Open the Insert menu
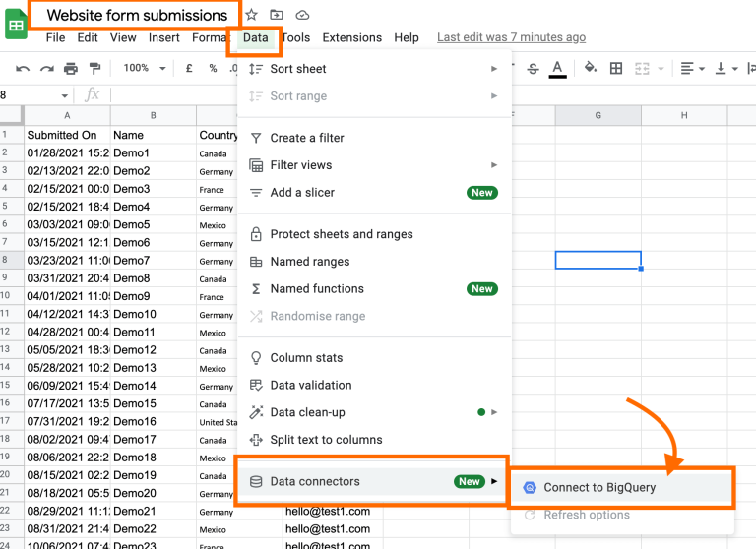The height and width of the screenshot is (549, 756). 164,37
